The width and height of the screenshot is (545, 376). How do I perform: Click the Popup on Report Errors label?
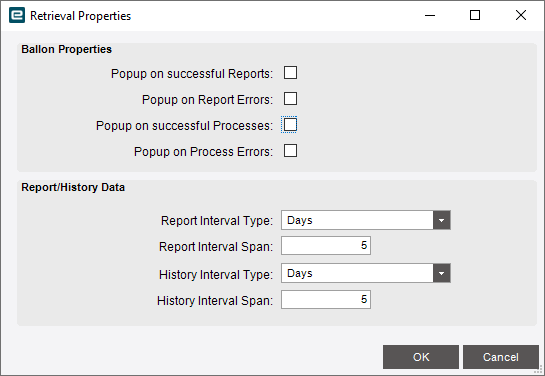click(208, 100)
